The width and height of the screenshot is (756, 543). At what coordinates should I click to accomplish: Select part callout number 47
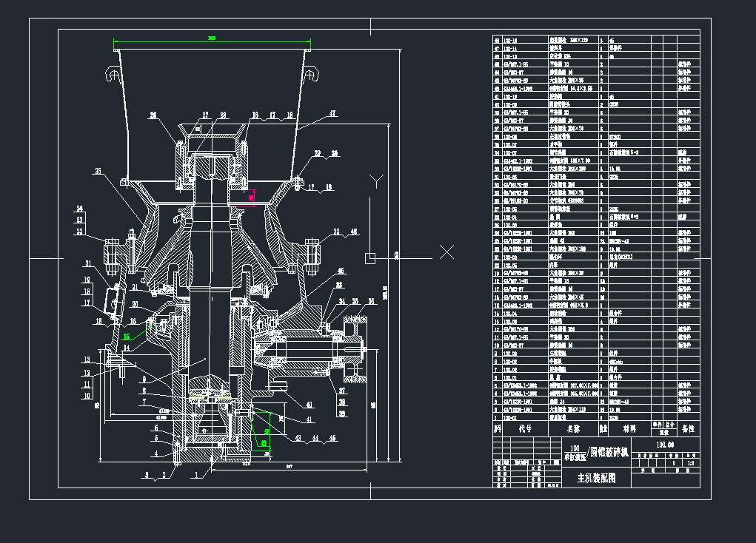332,113
